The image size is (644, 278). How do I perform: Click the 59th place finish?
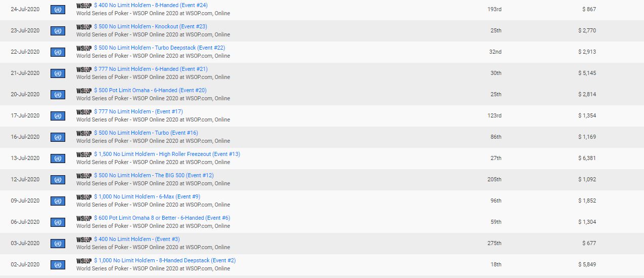(x=496, y=222)
